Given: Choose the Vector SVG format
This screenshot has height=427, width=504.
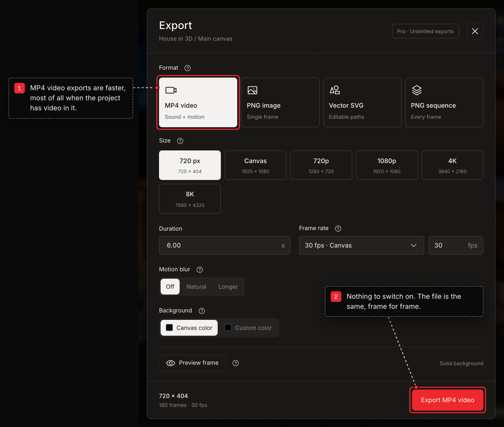Looking at the screenshot, I should [x=362, y=102].
